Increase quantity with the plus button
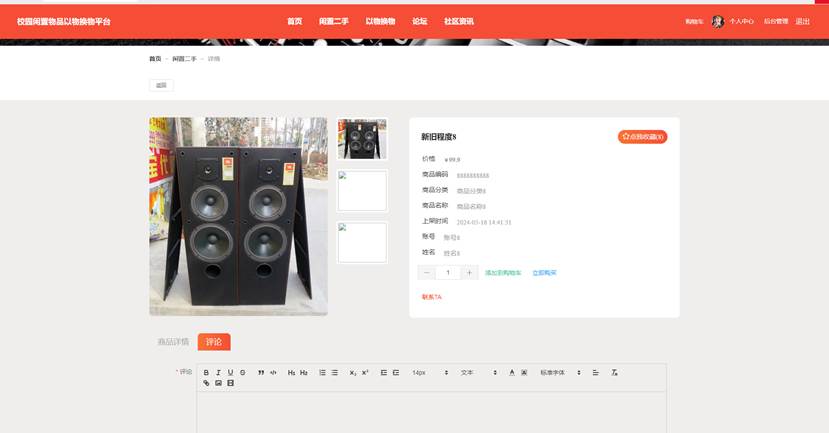829x433 pixels. pyautogui.click(x=469, y=273)
